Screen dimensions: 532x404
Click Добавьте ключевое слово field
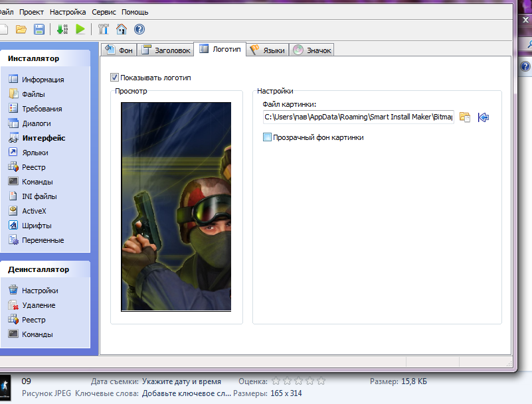coord(186,393)
